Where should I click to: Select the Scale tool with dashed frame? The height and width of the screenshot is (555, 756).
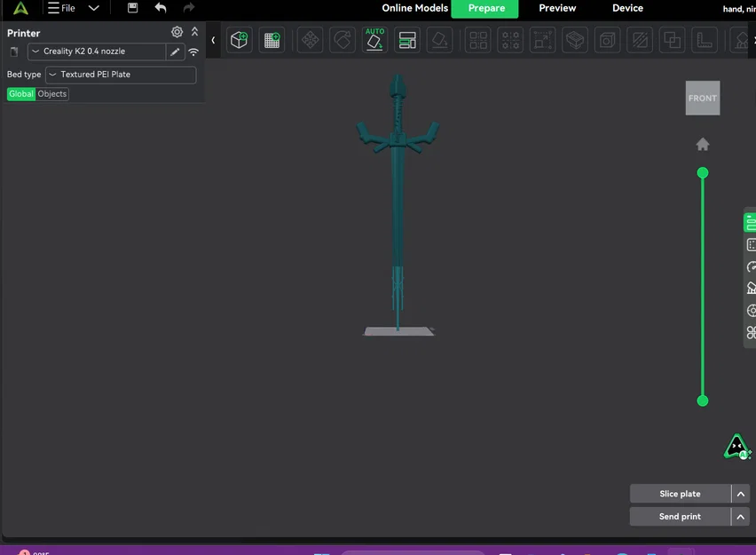click(542, 40)
